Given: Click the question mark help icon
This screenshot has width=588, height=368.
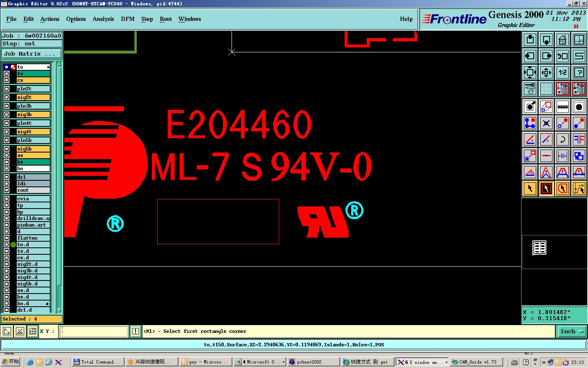Looking at the screenshot, I should click(579, 72).
